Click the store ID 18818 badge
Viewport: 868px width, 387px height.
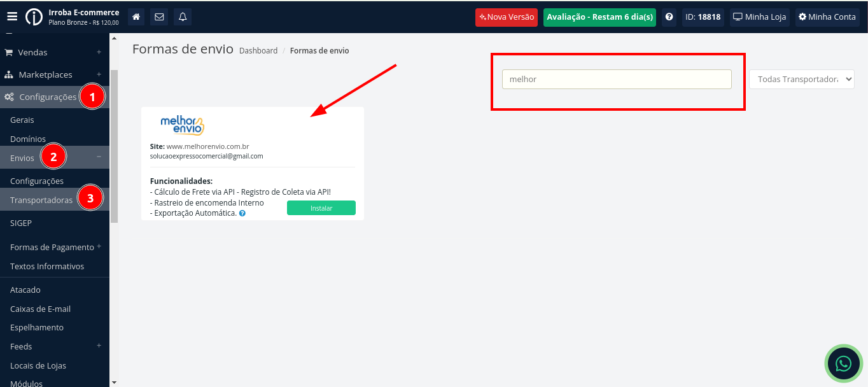703,17
